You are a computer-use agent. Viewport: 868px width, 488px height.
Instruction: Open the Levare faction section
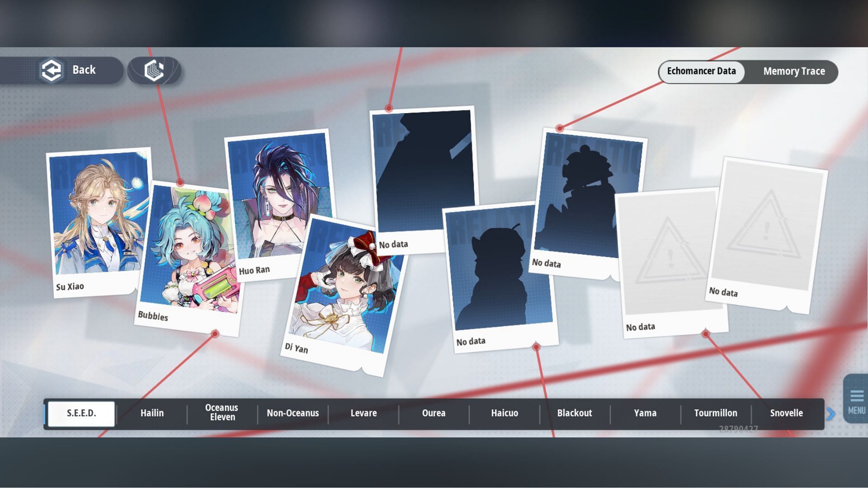pyautogui.click(x=363, y=413)
